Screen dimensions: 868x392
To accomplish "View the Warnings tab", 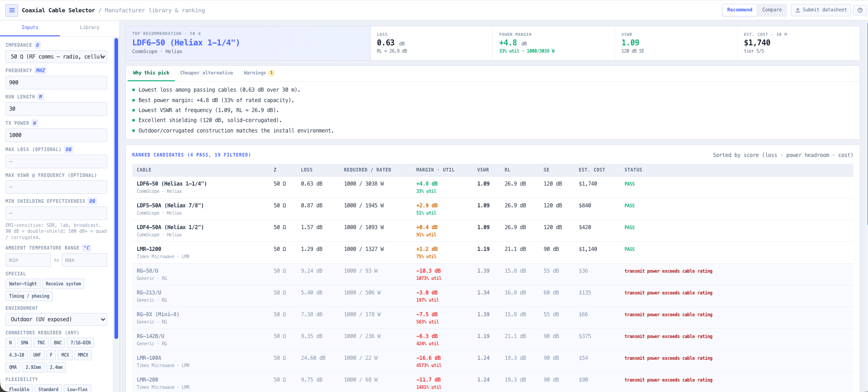I will click(x=258, y=73).
